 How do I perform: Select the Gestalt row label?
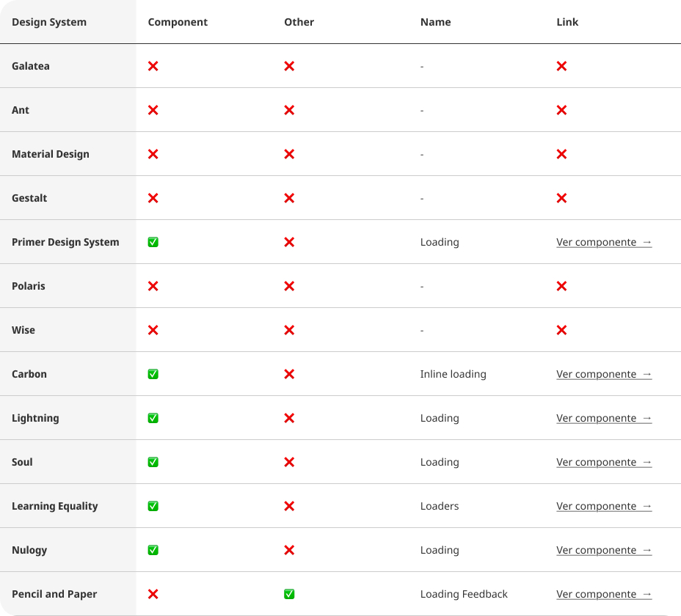(29, 198)
